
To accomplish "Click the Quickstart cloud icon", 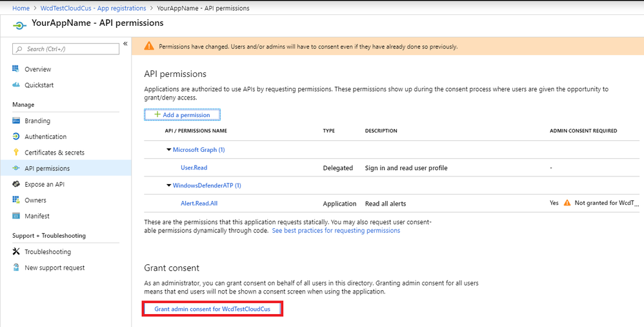I will [16, 85].
